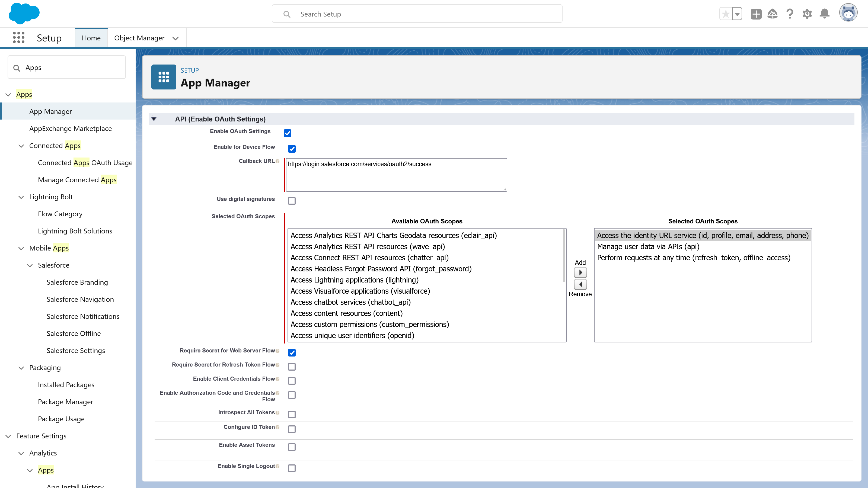Image resolution: width=868 pixels, height=488 pixels.
Task: Click the Salesforce cloud logo
Action: (24, 14)
